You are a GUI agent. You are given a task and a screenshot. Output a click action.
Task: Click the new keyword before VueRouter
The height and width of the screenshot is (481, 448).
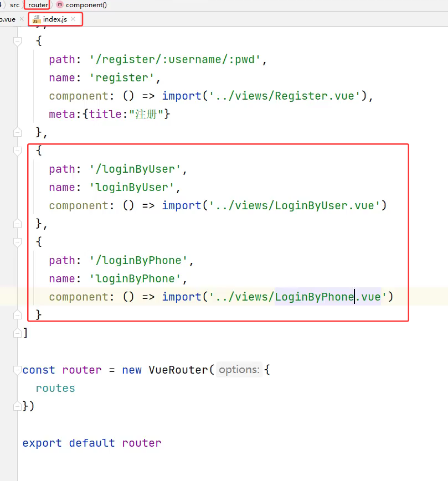pyautogui.click(x=132, y=370)
